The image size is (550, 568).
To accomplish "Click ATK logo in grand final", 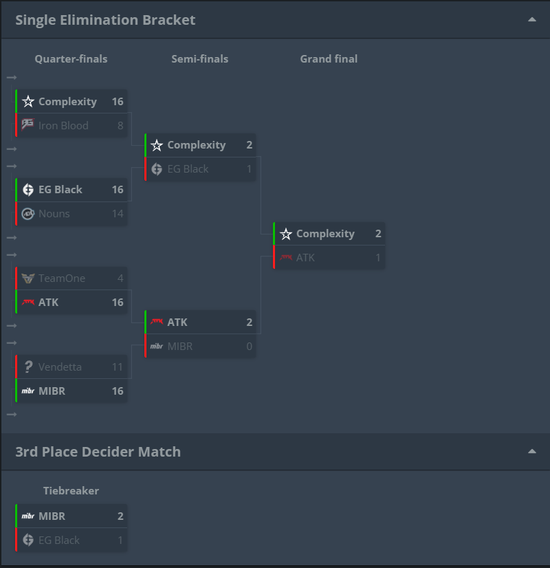I will click(x=286, y=258).
